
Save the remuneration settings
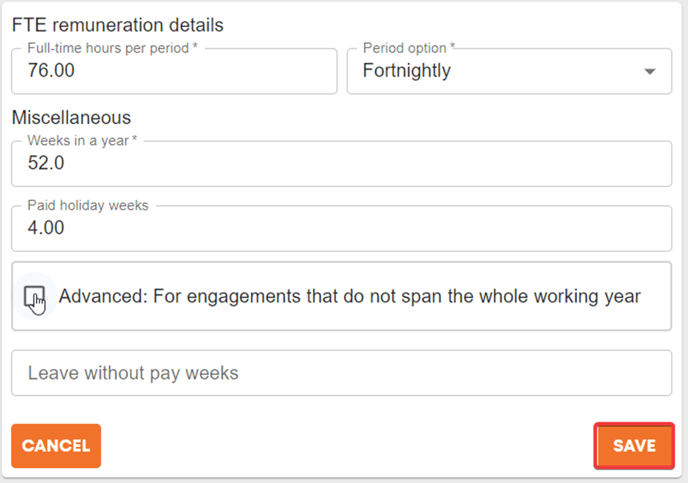click(634, 446)
